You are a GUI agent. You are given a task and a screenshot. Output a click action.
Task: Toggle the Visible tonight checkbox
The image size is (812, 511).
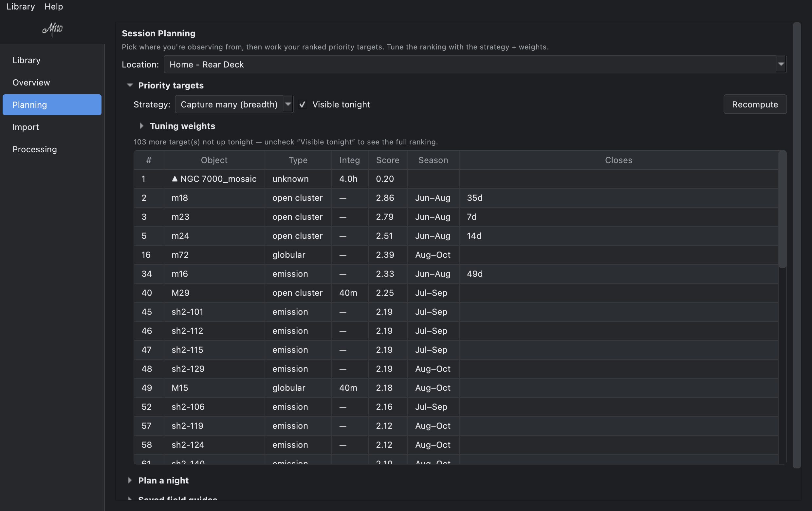303,104
